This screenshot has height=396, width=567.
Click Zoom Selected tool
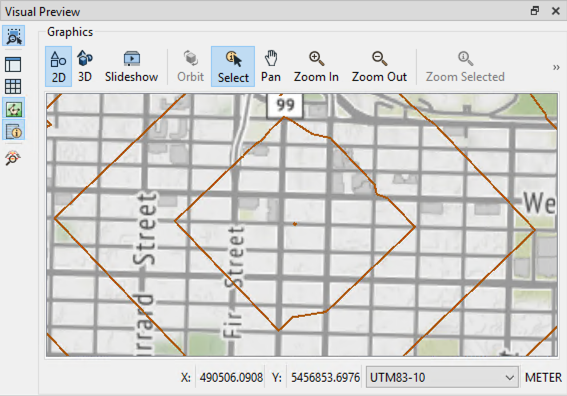(465, 67)
